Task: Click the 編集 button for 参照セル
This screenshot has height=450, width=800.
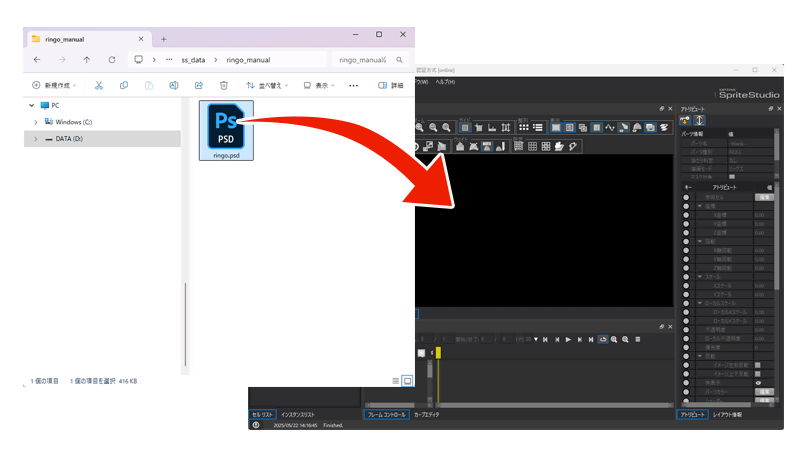Action: [764, 197]
